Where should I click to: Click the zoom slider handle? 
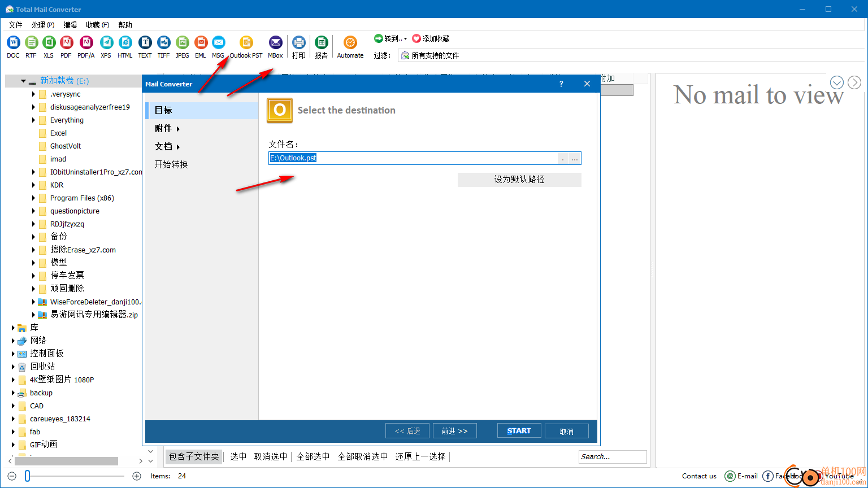27,476
